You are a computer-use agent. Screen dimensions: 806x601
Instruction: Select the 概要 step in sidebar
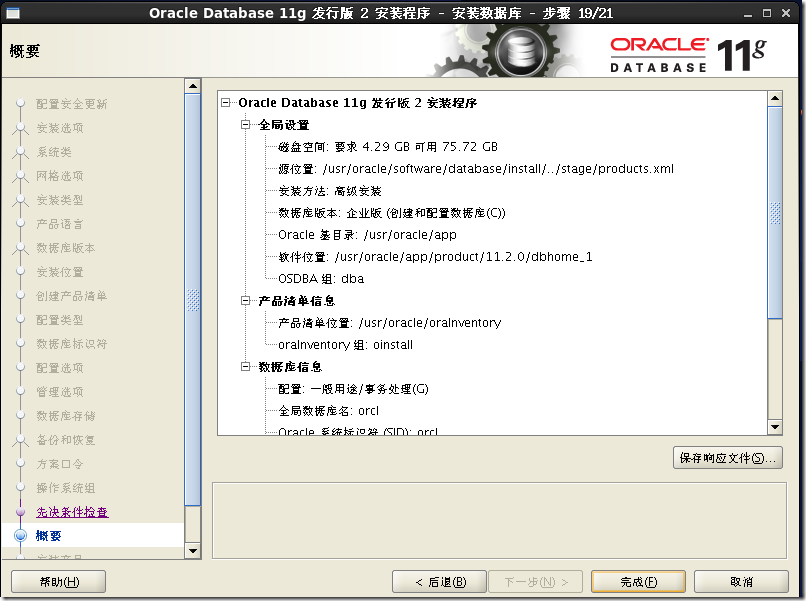(x=49, y=536)
